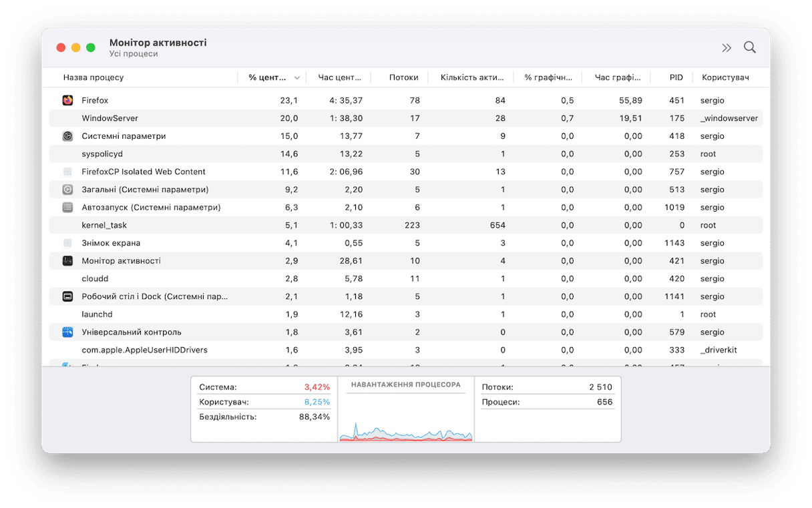The height and width of the screenshot is (508, 812).
Task: Click PID 757 of FirefoxCP
Action: (x=677, y=172)
